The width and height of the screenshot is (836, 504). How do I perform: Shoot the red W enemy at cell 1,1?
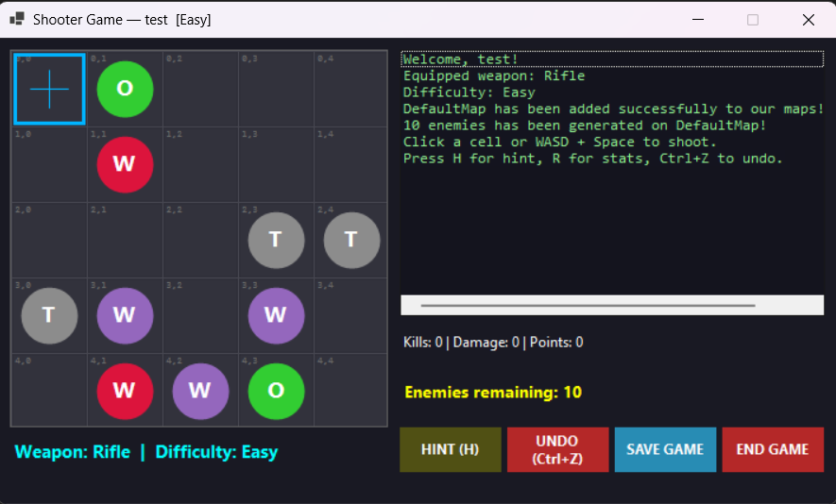coord(125,164)
